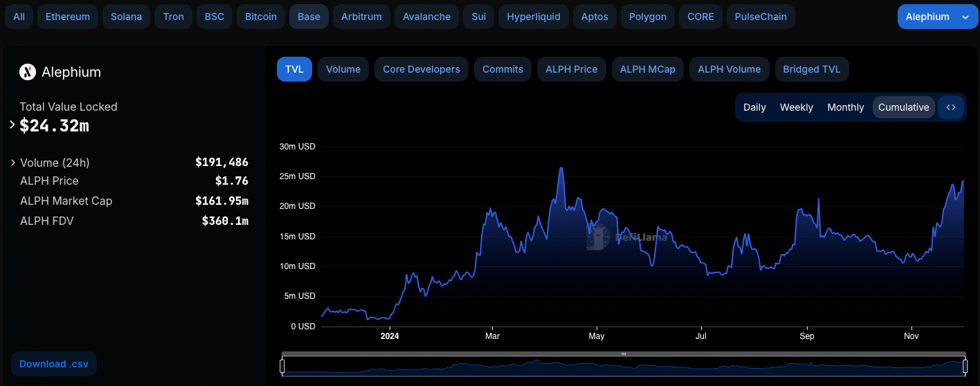
Task: Toggle the Bridged TVL chart metric
Action: (x=812, y=69)
